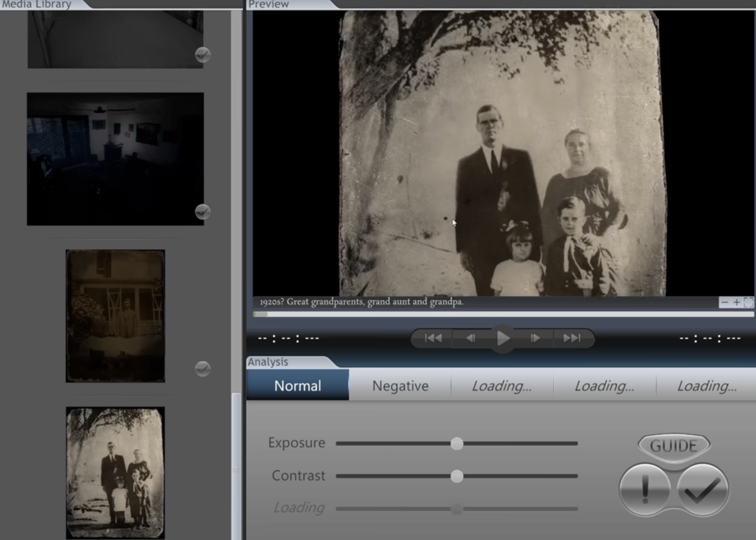The image size is (756, 540).
Task: Toggle the checkmark on the topmost media clip
Action: click(x=203, y=55)
